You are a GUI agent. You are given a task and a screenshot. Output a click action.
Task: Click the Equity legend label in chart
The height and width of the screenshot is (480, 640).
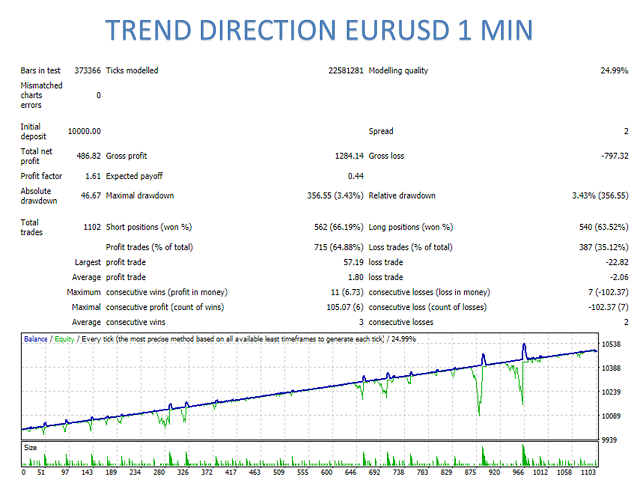64,339
